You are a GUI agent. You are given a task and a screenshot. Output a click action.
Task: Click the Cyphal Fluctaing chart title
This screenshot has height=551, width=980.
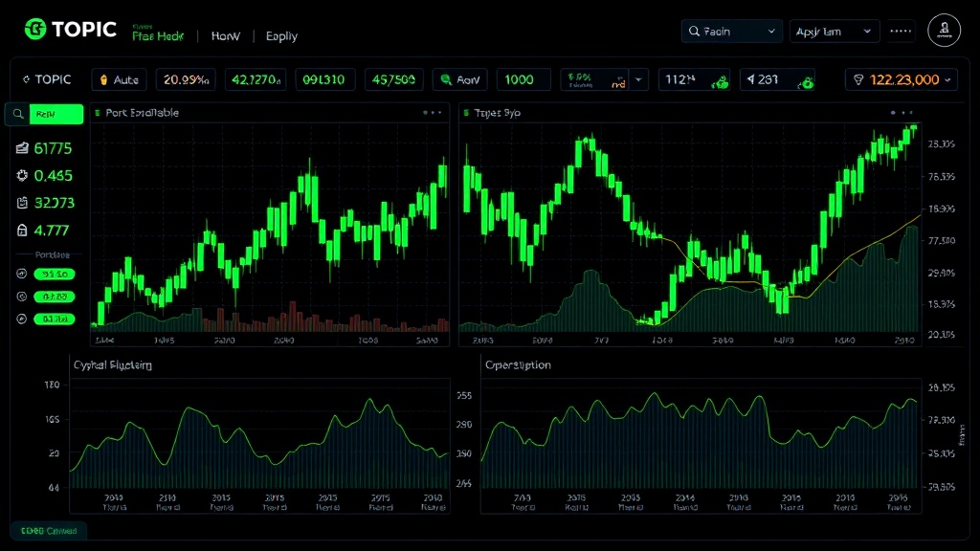coord(113,364)
